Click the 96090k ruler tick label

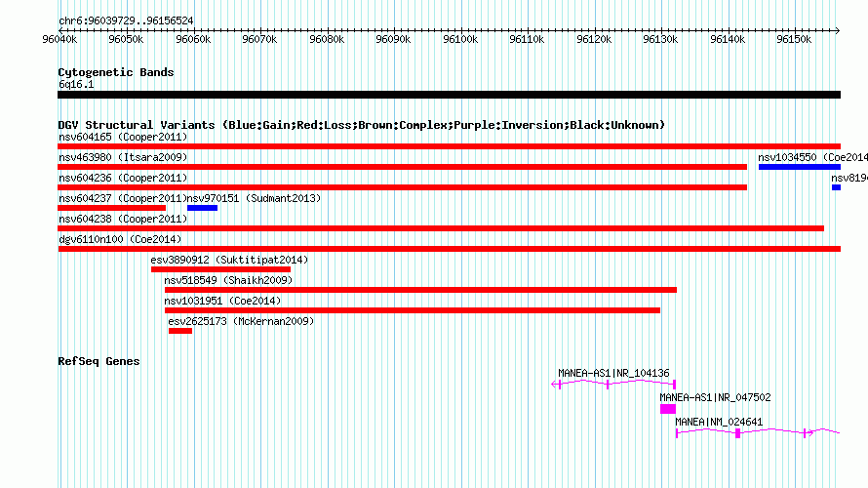[393, 39]
